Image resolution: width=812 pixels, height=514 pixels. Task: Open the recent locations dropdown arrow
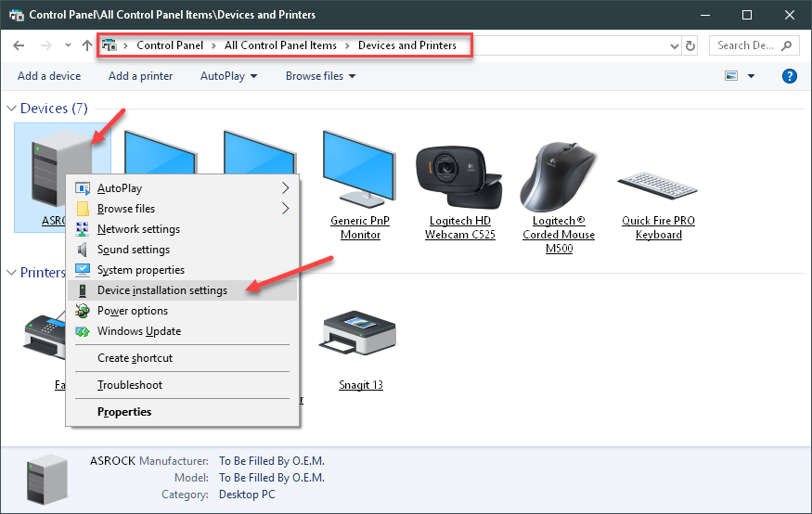pyautogui.click(x=68, y=45)
